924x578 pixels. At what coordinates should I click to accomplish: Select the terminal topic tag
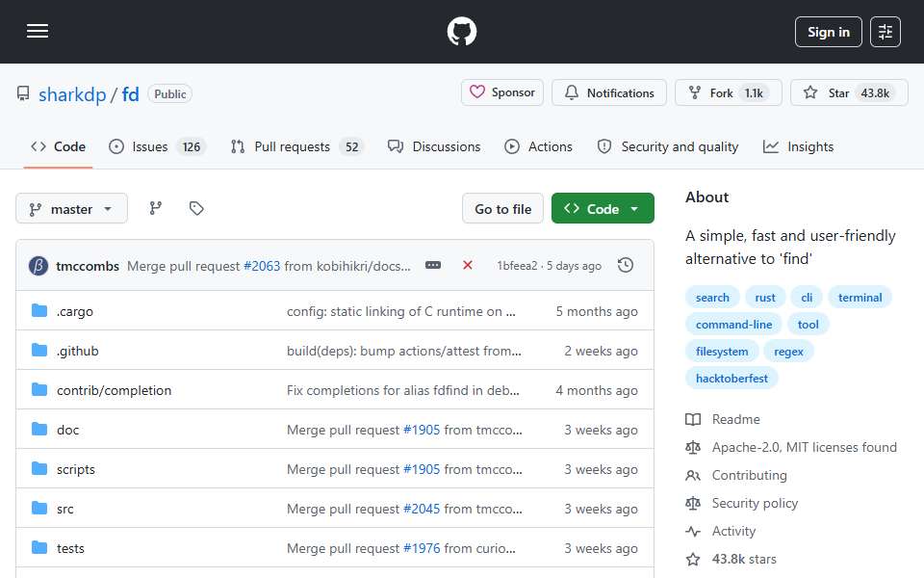click(x=860, y=298)
